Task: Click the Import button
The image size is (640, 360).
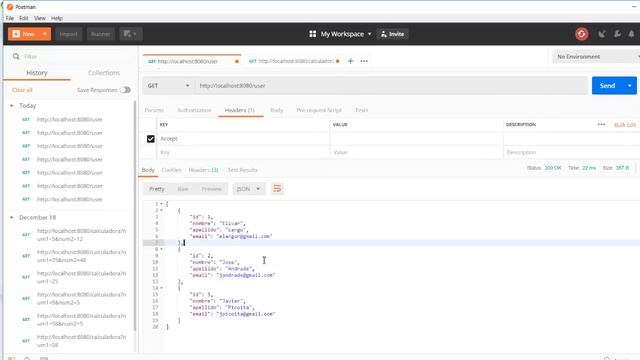Action: point(69,34)
